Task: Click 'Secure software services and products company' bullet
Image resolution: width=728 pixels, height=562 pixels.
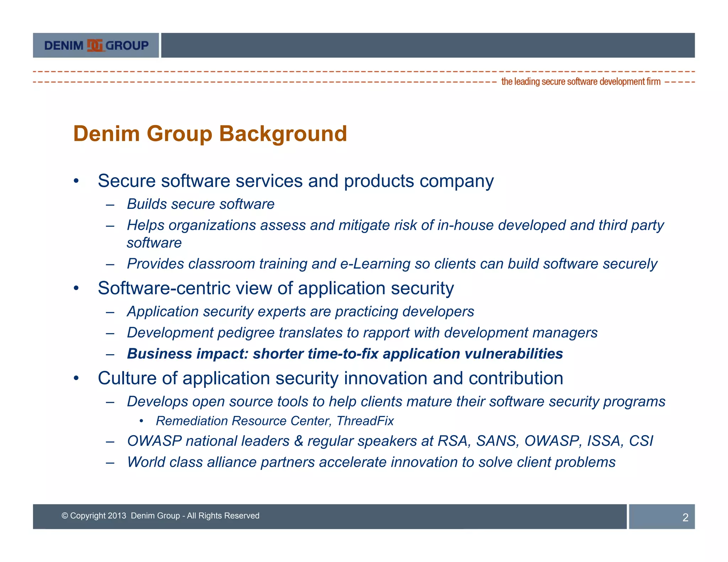Action: 295,181
